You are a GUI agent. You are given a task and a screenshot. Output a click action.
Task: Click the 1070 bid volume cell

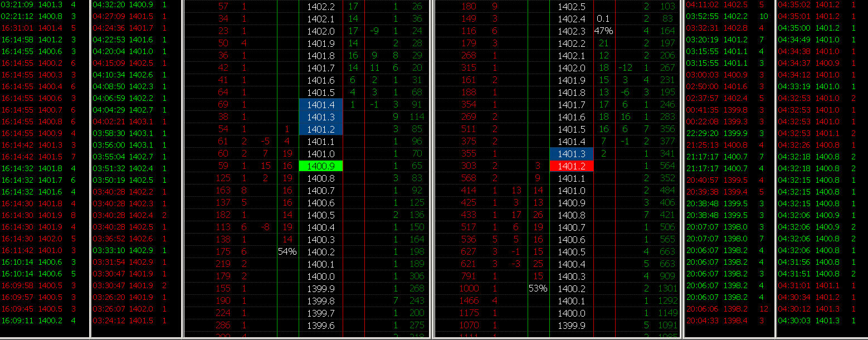[x=469, y=325]
